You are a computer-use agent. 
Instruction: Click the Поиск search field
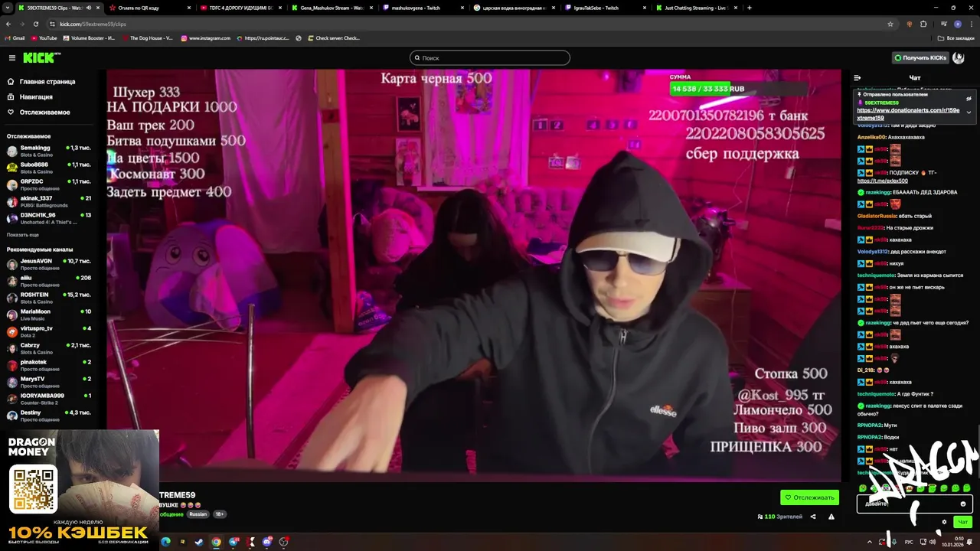(490, 58)
